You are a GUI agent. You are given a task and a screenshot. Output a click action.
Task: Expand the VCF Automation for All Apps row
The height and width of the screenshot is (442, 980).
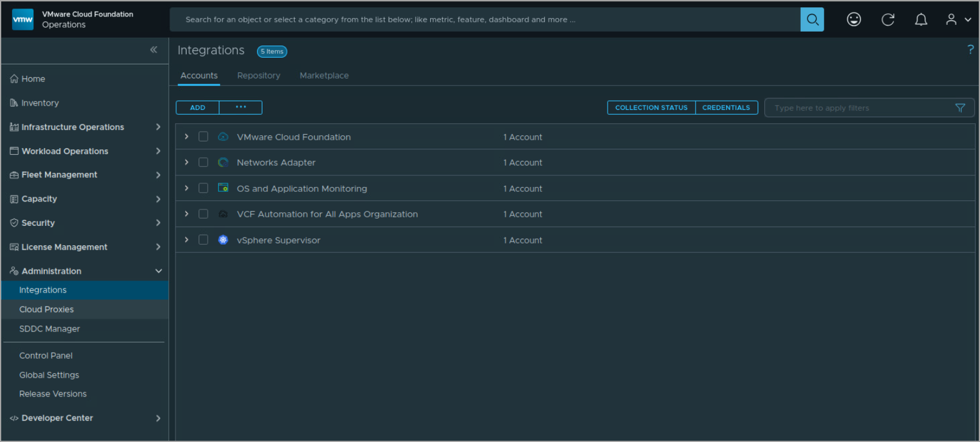(187, 214)
